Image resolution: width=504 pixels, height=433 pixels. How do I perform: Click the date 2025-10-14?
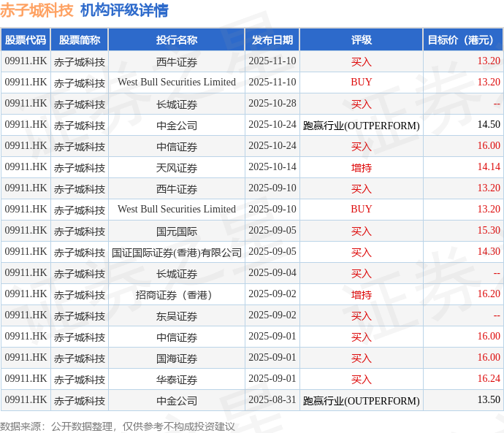tap(272, 167)
